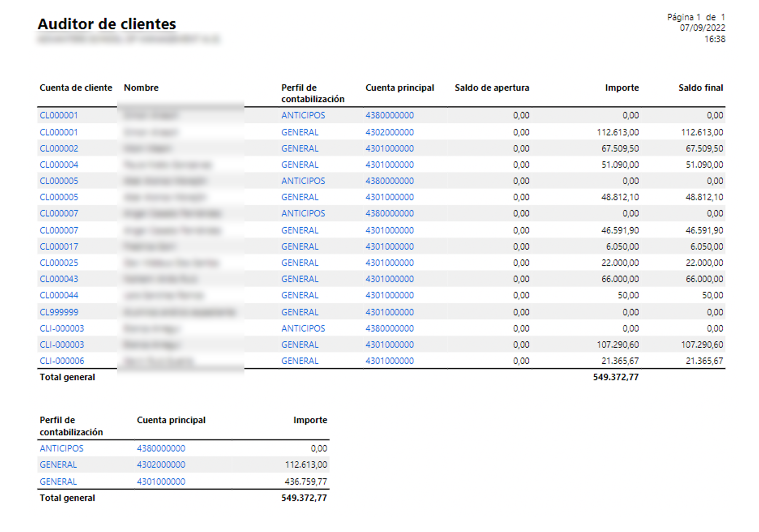Click the Importe header in summary table
The width and height of the screenshot is (759, 532).
coord(310,420)
